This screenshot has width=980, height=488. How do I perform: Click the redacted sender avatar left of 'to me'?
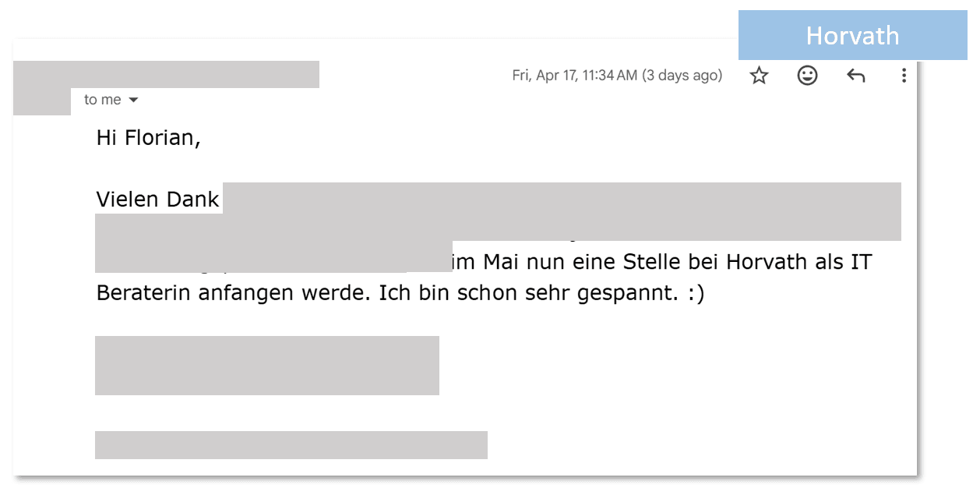(x=41, y=100)
